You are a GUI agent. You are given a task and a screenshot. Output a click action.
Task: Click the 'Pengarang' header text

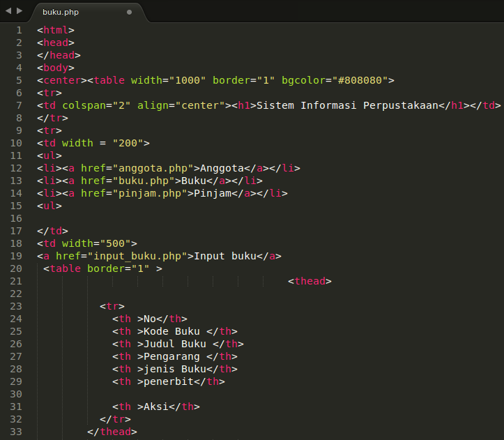point(171,356)
